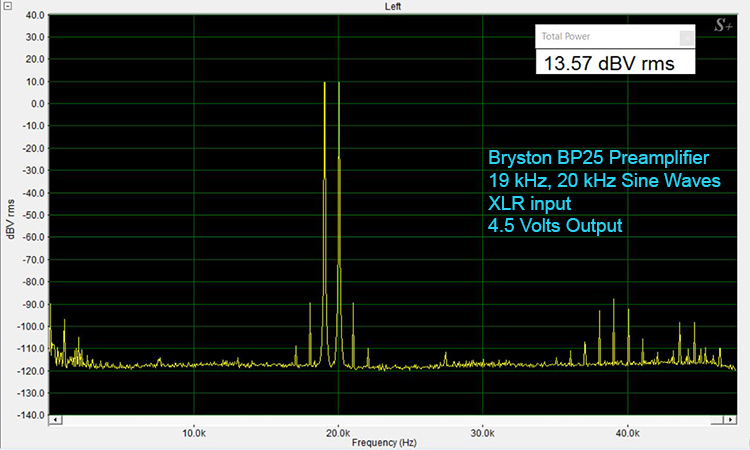
Task: Click the 'Left' channel title
Action: click(393, 6)
